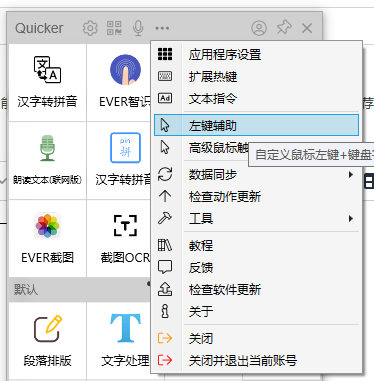Open 反馈 feedback menu entry

[x=256, y=267]
